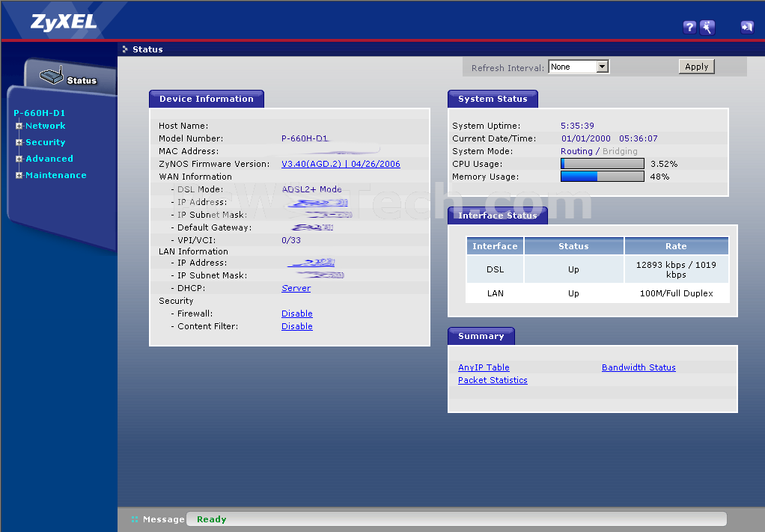Click the model number value P-660H-D1
Viewport: 765px width, 532px height.
tap(305, 138)
